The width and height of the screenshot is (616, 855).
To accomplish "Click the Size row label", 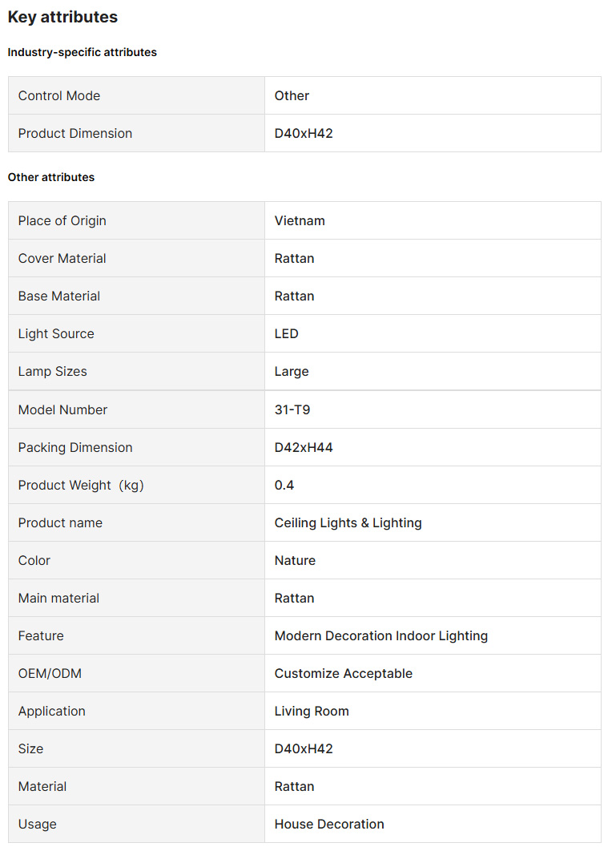I will click(31, 748).
